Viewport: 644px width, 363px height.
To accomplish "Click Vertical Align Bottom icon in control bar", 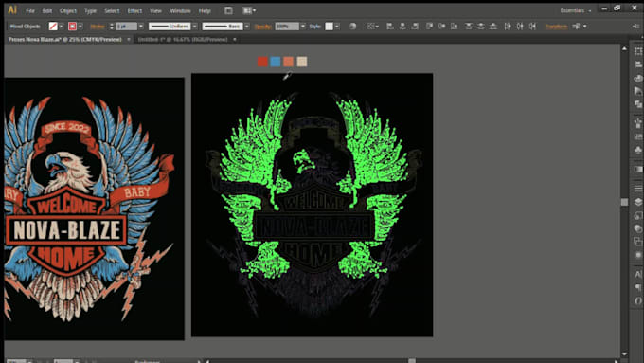I will click(x=455, y=27).
